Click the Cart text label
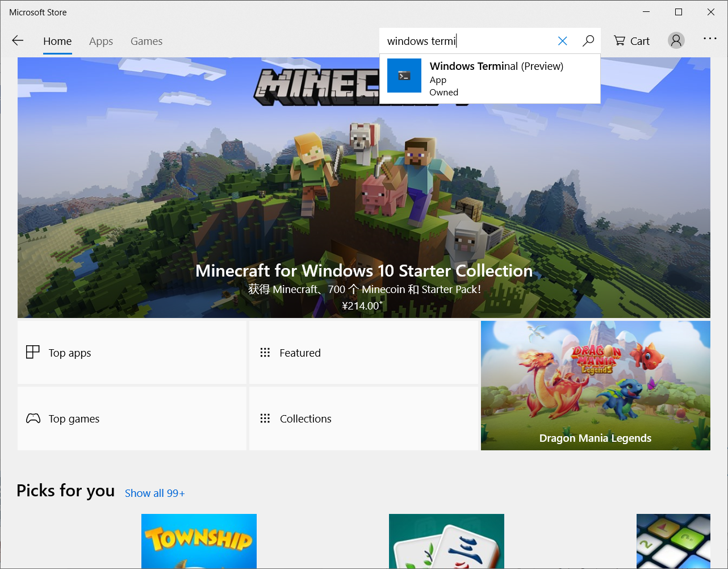Screen dimensions: 728x569 click(640, 41)
